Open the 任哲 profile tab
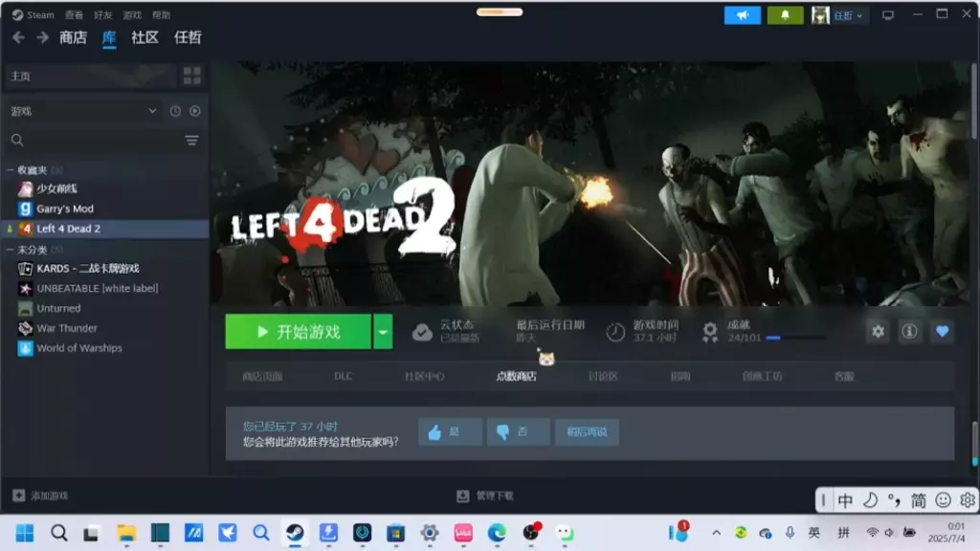 pyautogui.click(x=188, y=37)
